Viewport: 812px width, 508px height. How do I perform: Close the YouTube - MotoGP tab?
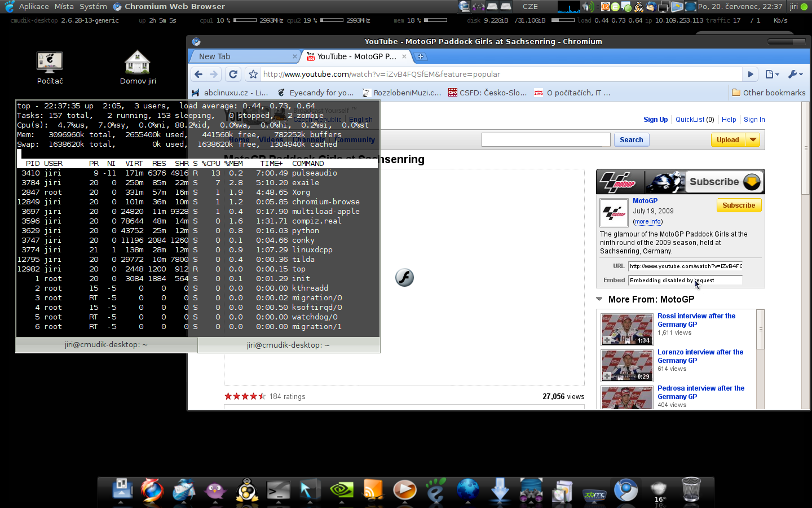click(404, 56)
